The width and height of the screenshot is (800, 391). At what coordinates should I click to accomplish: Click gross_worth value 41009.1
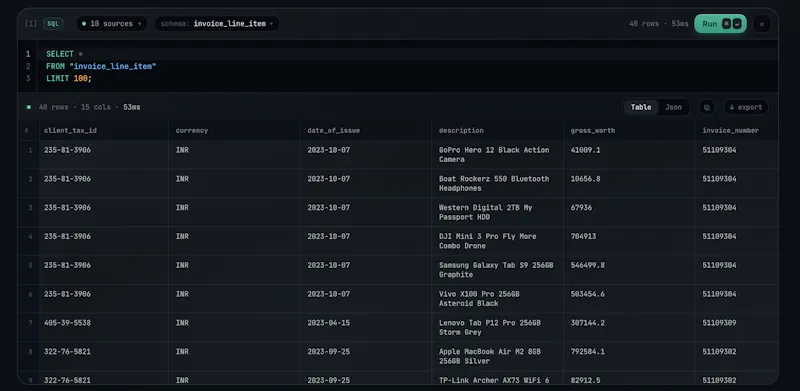tap(585, 150)
